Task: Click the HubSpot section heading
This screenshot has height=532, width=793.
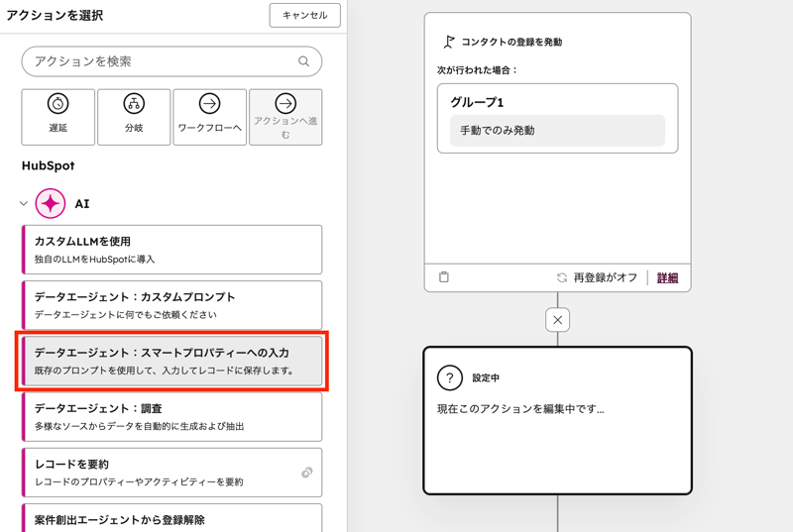Action: point(48,165)
